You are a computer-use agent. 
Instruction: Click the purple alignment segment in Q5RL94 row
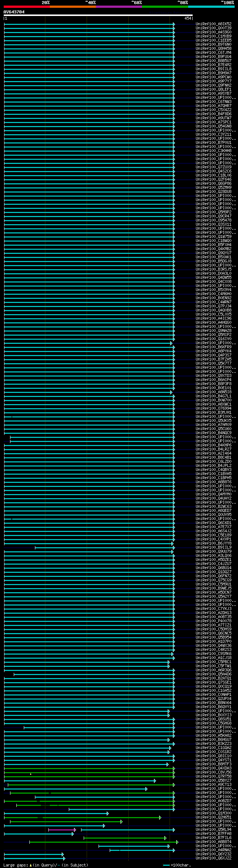click(x=62, y=830)
